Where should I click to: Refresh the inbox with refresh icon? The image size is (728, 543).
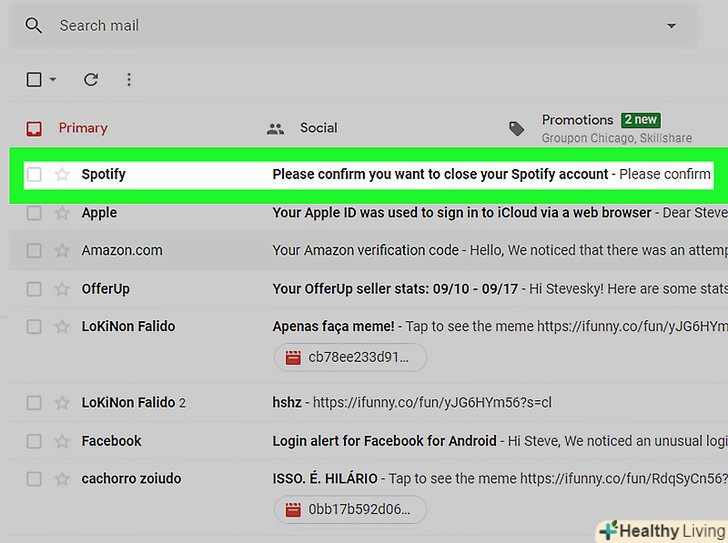(x=91, y=79)
